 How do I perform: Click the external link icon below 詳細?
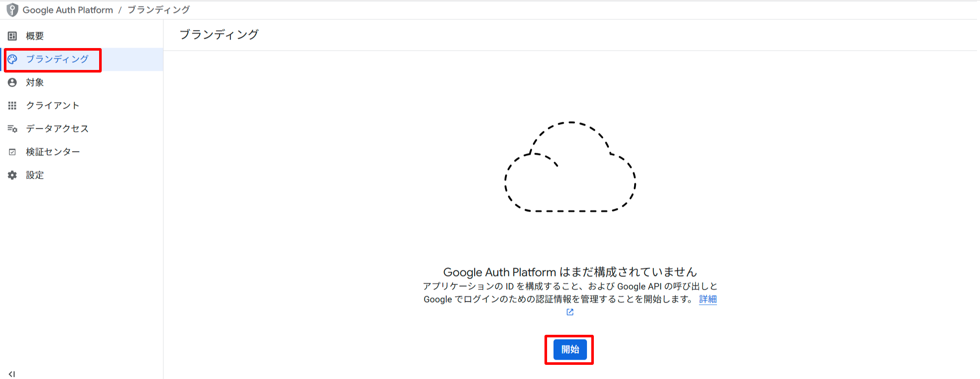570,312
